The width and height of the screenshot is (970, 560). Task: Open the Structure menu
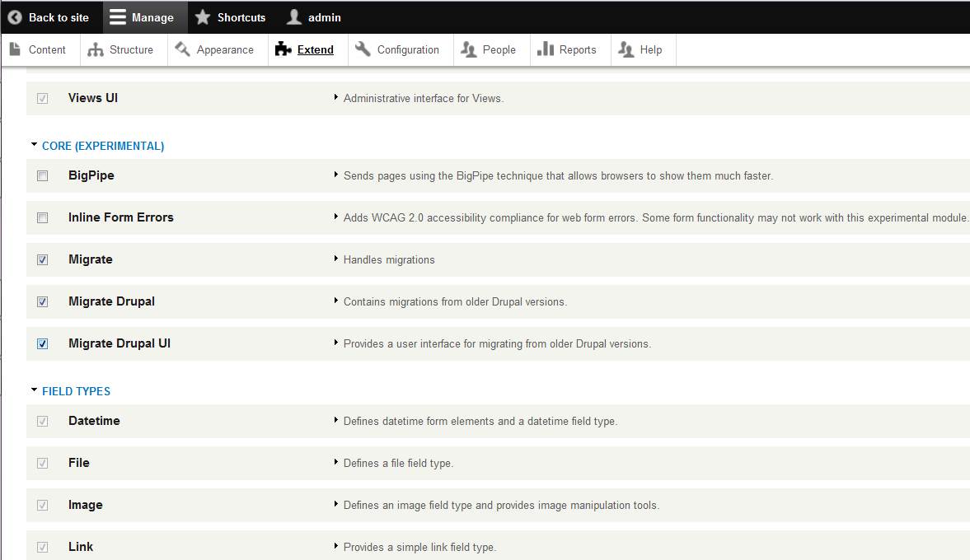[x=124, y=49]
